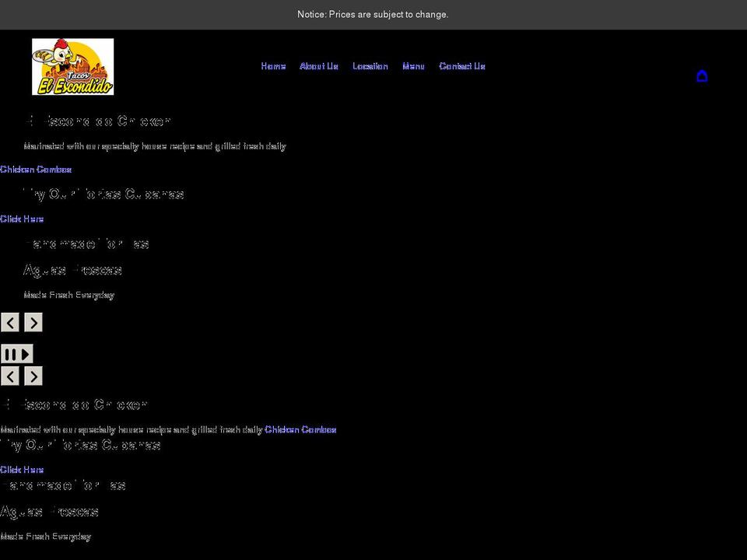Screen dimensions: 747x560
Task: Click Chicken Combos link inline after grilled fresh daily
Action: [300, 429]
